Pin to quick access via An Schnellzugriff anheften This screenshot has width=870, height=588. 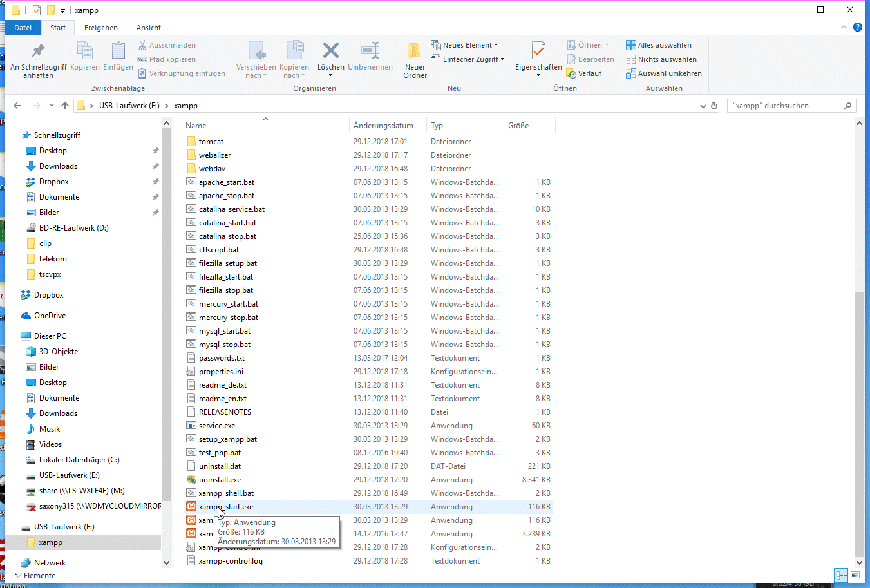point(39,61)
